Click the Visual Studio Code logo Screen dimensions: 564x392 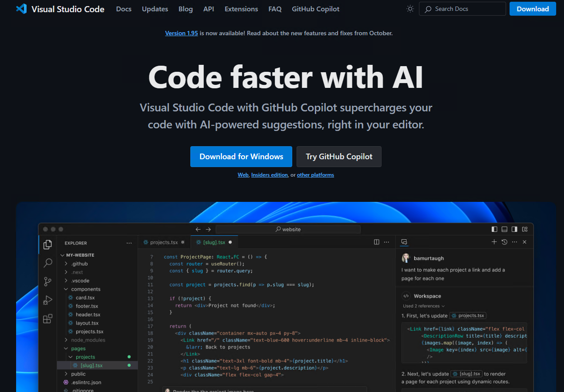click(21, 9)
